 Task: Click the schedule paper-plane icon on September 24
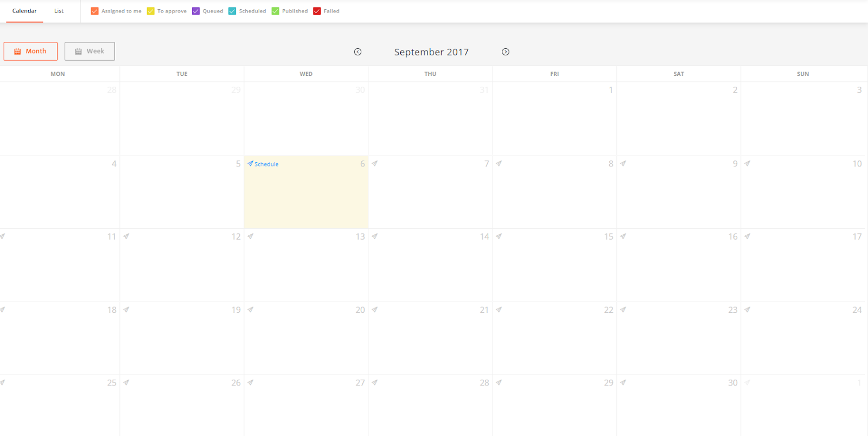coord(748,310)
